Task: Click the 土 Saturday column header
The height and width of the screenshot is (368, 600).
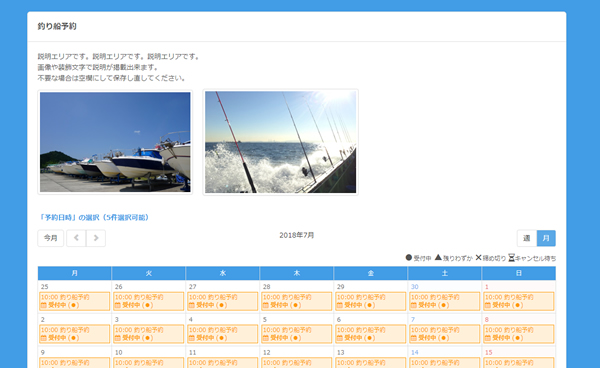Action: [445, 273]
